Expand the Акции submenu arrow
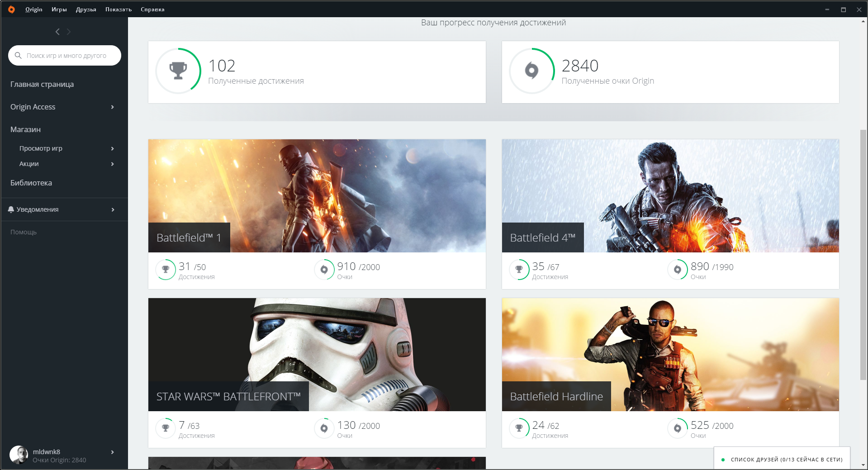 pyautogui.click(x=113, y=164)
